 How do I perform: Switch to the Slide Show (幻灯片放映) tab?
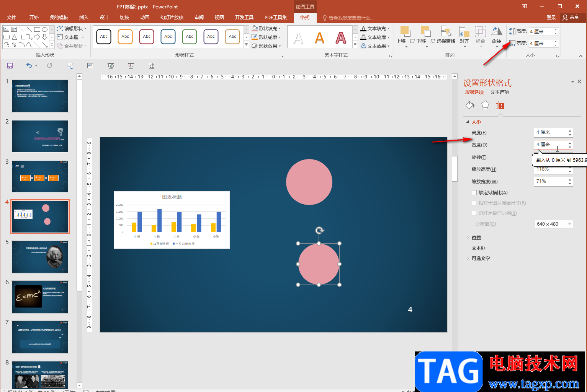tap(172, 17)
